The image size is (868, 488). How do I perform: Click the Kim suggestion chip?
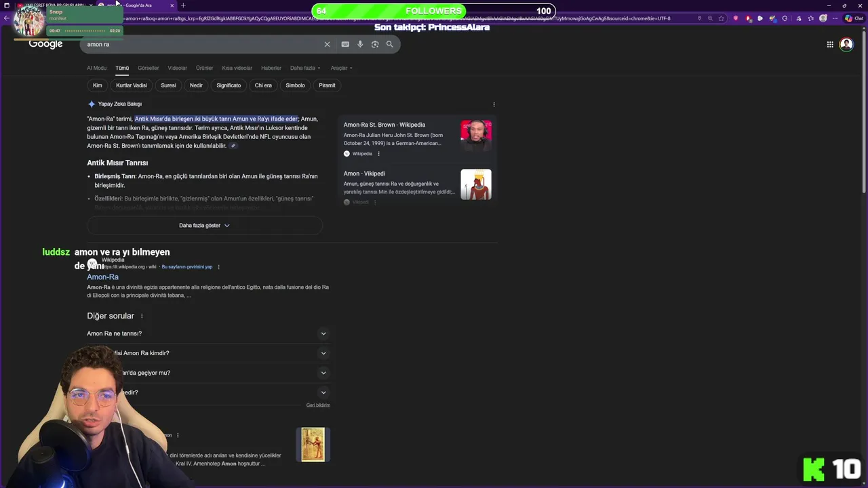pyautogui.click(x=98, y=85)
